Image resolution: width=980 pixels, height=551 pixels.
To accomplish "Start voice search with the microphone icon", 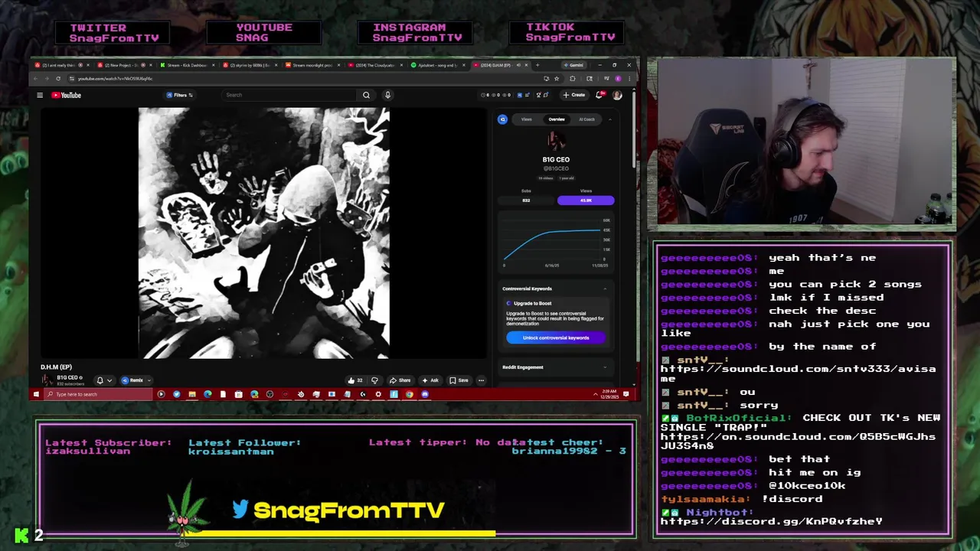I will coord(387,95).
